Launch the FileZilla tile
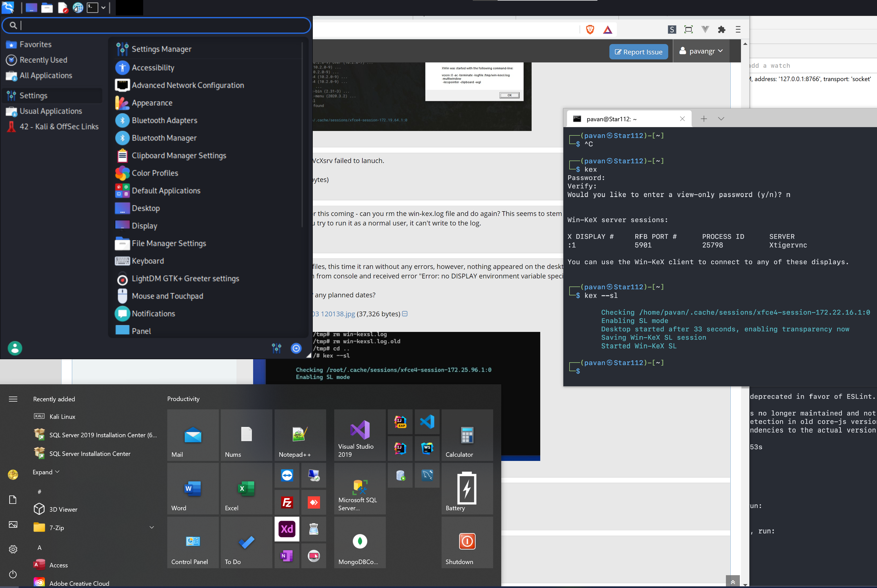The height and width of the screenshot is (588, 877). (287, 502)
